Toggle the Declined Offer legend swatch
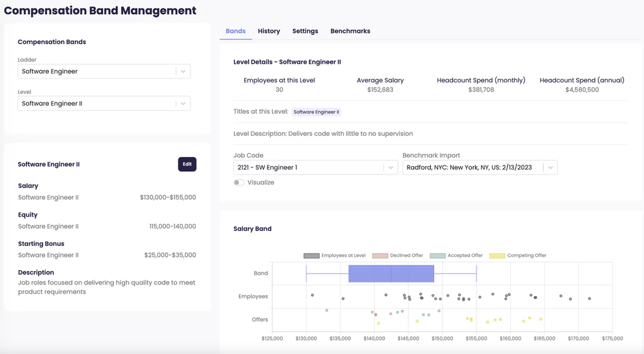Screen dimensions: 644x354 point(380,256)
